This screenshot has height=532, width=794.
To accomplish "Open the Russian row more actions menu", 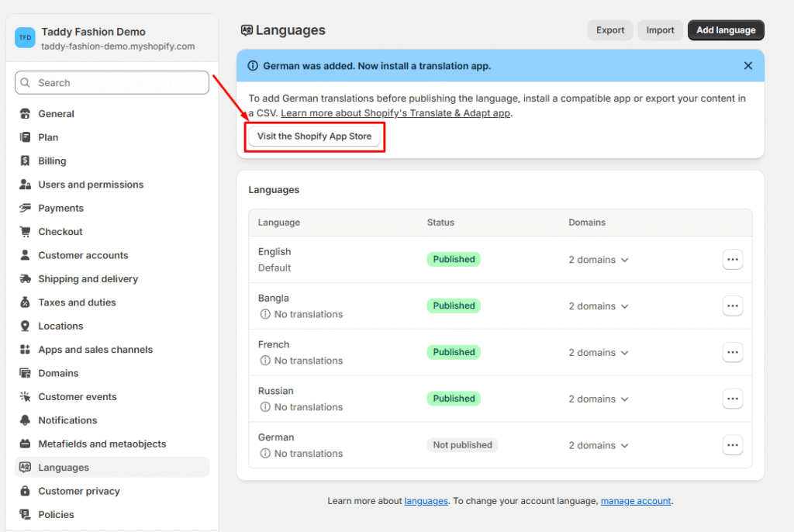I will click(732, 399).
